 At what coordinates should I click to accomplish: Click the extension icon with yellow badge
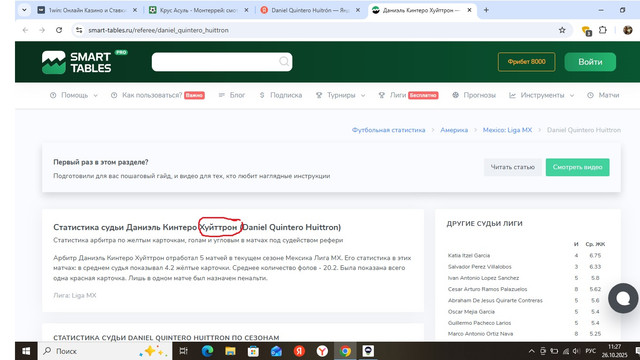(587, 31)
